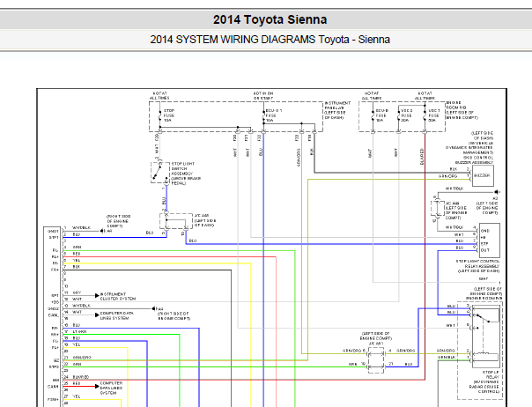Viewport: 532px width, 407px height.
Task: Click the GRY wire label at pin 11
Action: pyautogui.click(x=77, y=292)
